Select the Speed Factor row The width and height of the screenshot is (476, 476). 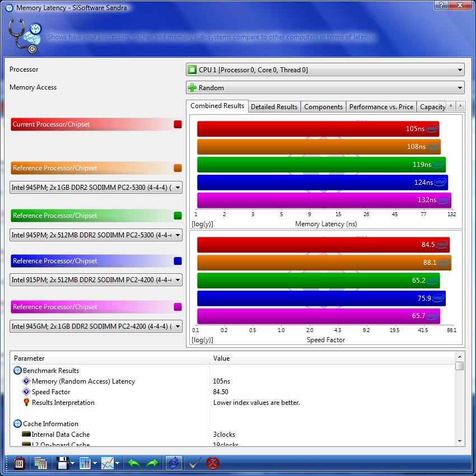pyautogui.click(x=233, y=391)
